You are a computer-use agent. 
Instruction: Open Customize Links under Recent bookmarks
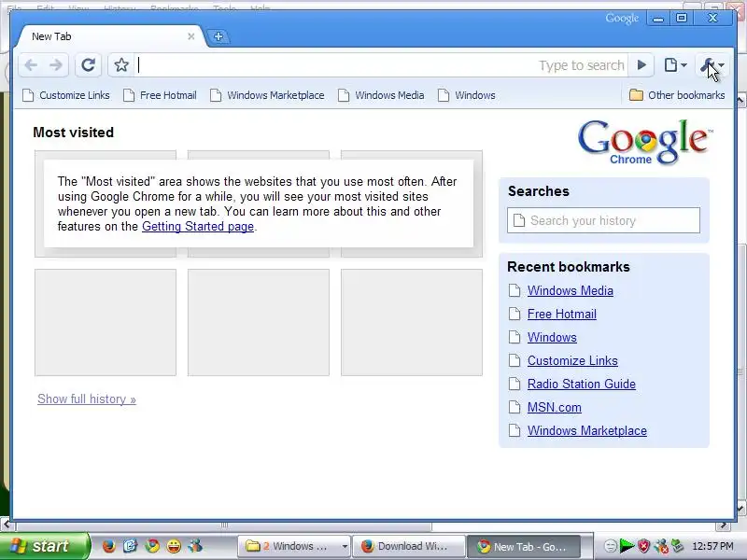pos(572,360)
